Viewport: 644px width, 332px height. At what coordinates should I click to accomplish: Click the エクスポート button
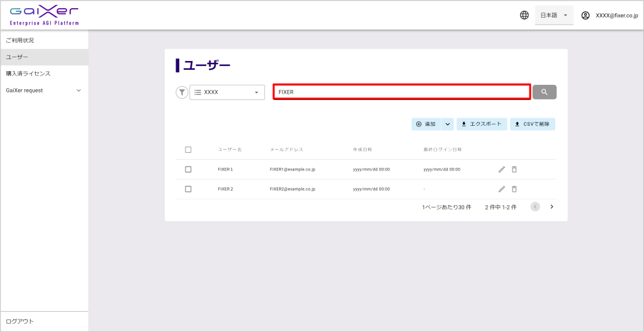click(481, 124)
